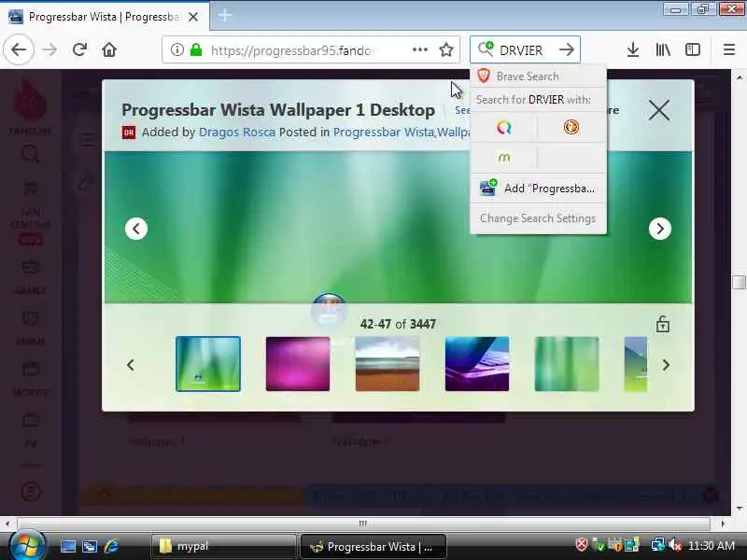
Task: Open search engine magnifier dropdown
Action: point(486,49)
